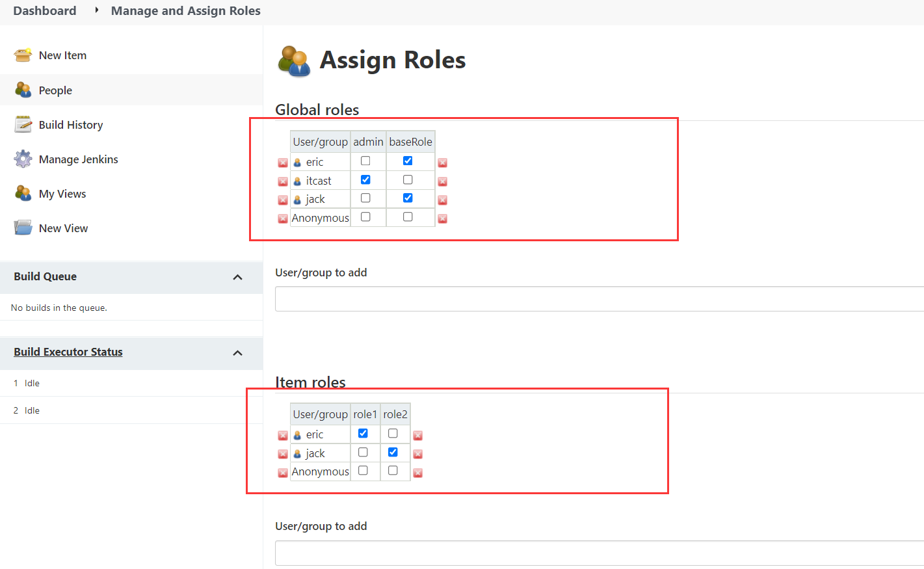This screenshot has height=569, width=924.
Task: Click the My Views icon
Action: [23, 193]
